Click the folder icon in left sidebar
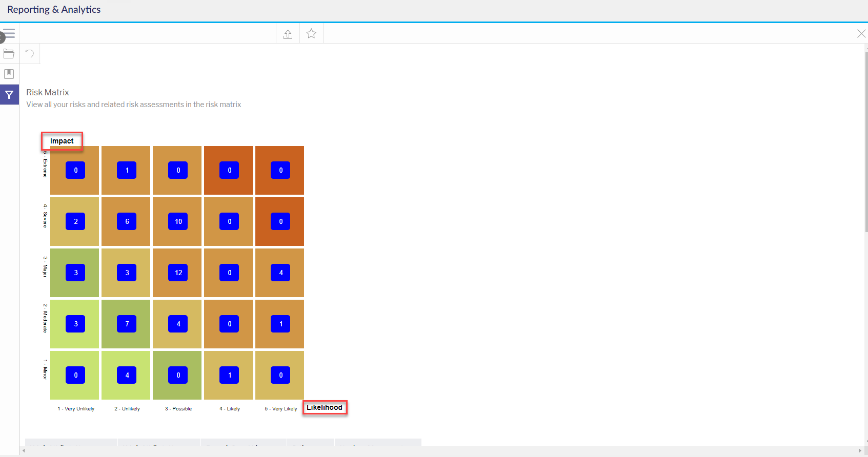The height and width of the screenshot is (457, 868). click(9, 54)
